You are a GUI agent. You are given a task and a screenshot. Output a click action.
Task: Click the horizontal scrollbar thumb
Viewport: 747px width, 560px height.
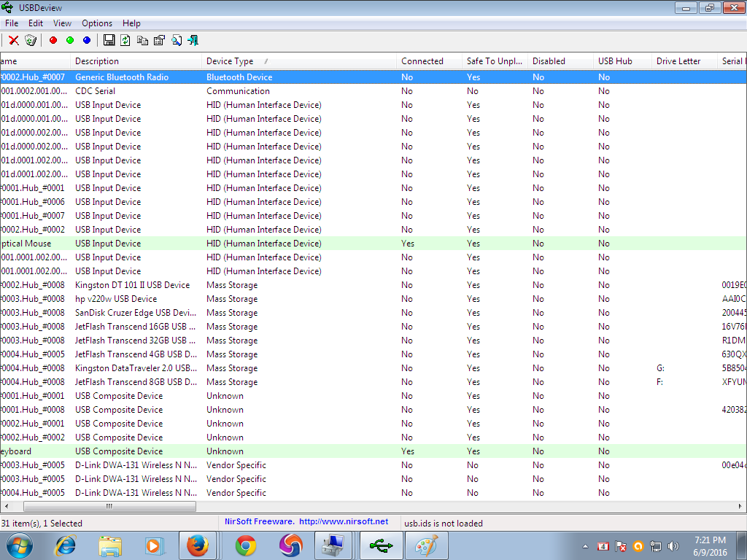[x=109, y=506]
